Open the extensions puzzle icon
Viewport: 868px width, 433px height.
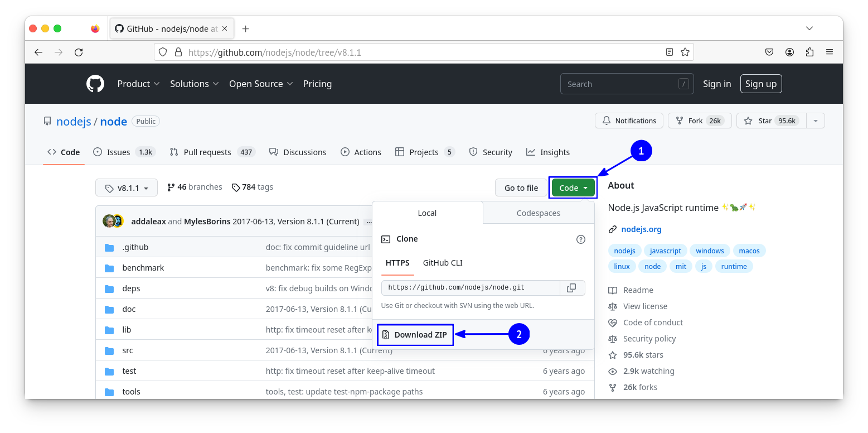[809, 52]
